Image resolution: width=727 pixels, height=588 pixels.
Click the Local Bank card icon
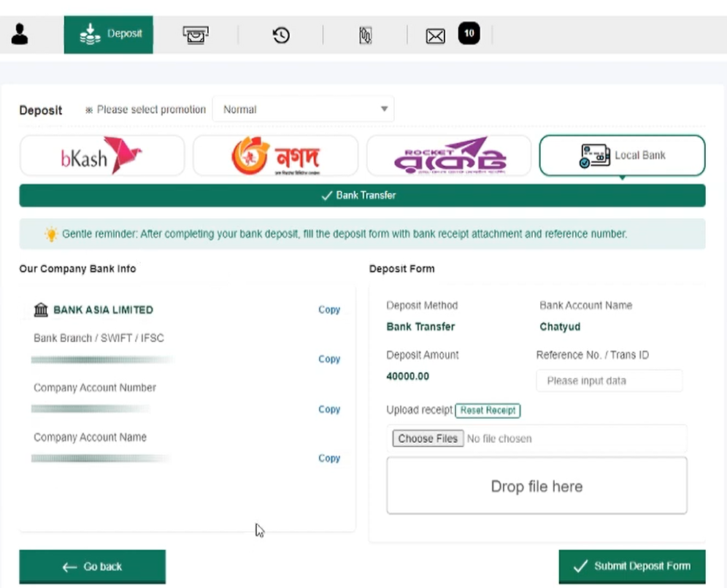tap(594, 155)
